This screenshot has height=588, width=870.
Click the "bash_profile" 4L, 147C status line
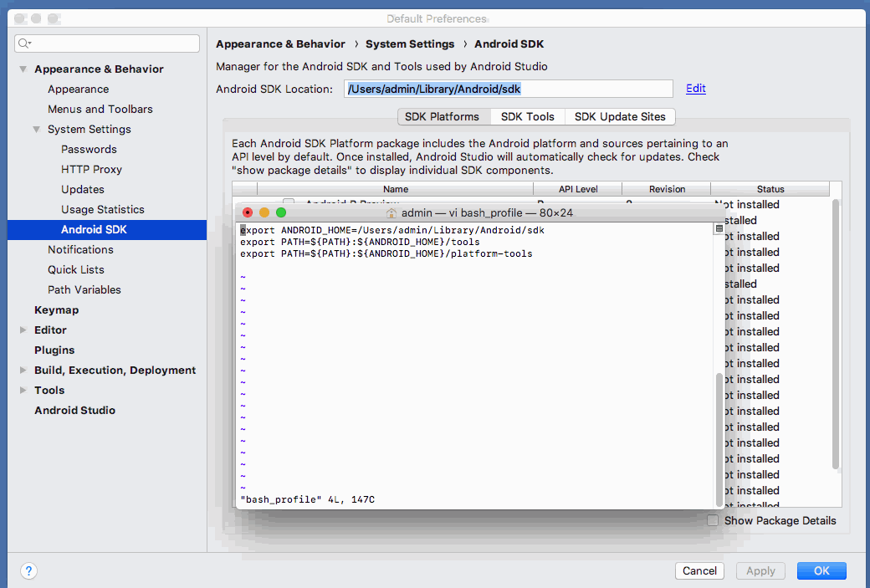point(307,500)
